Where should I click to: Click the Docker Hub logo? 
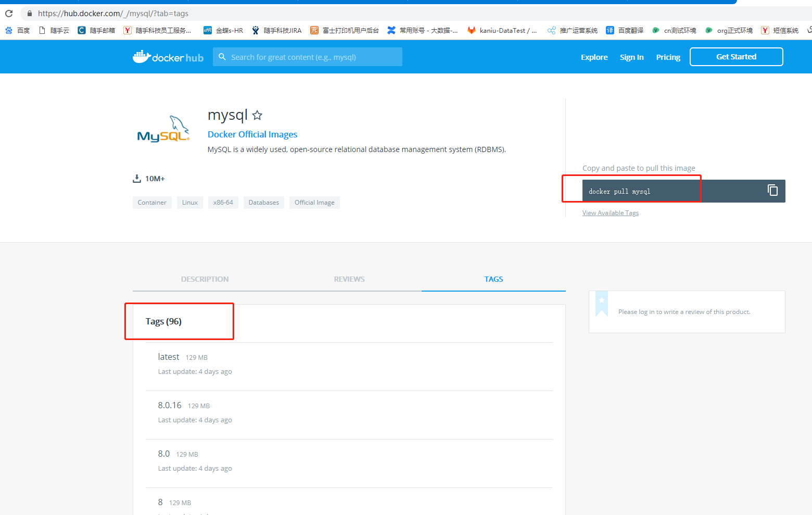coord(168,57)
